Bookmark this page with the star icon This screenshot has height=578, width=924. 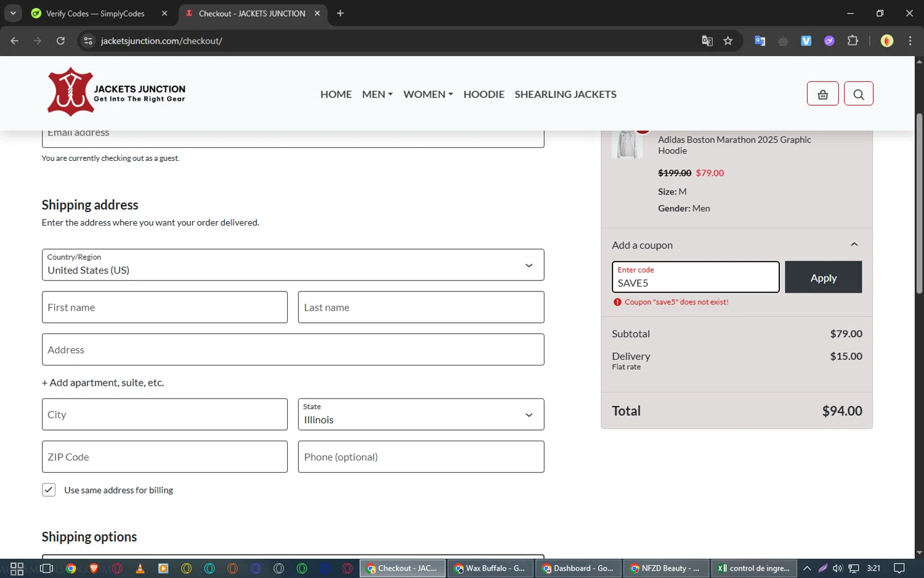pos(728,41)
